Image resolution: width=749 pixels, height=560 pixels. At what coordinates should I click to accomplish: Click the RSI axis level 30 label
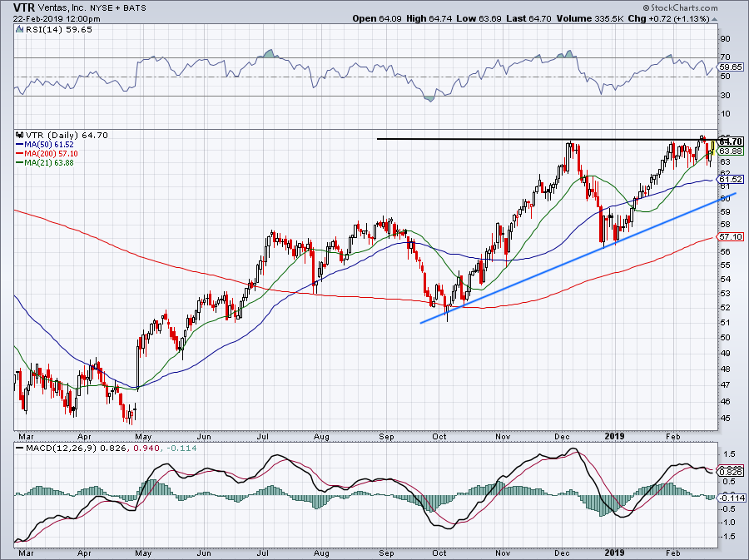[725, 96]
